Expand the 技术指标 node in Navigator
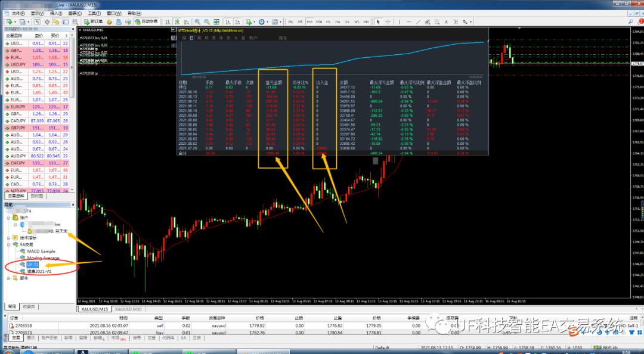The width and height of the screenshot is (644, 354). pos(8,238)
